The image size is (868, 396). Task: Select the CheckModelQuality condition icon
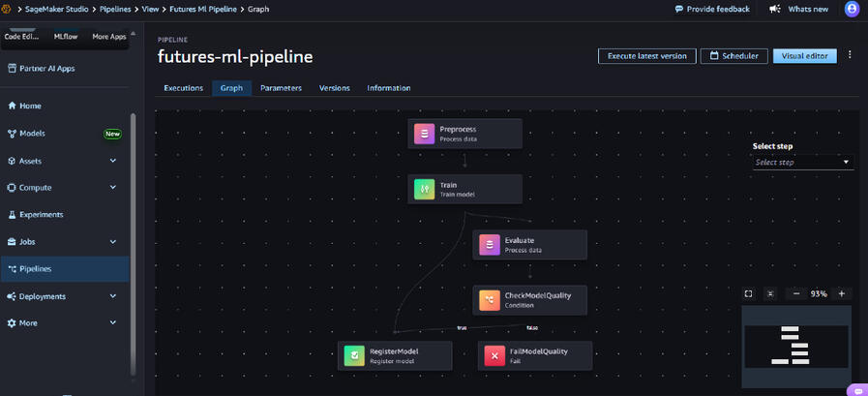point(490,300)
